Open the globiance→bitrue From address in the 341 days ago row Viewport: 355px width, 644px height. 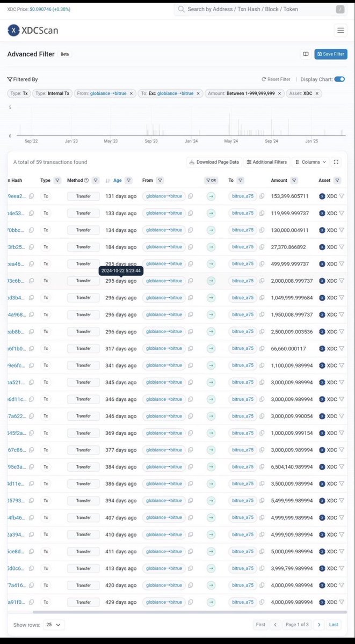coord(164,365)
